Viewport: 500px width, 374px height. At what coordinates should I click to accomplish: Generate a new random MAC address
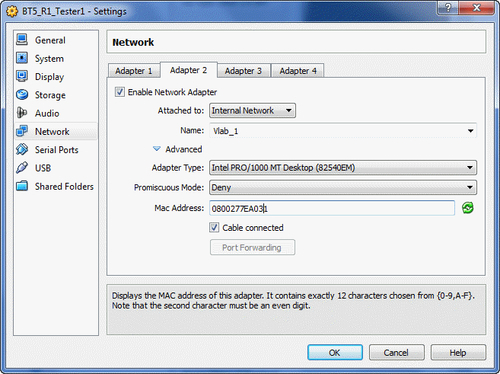point(468,208)
